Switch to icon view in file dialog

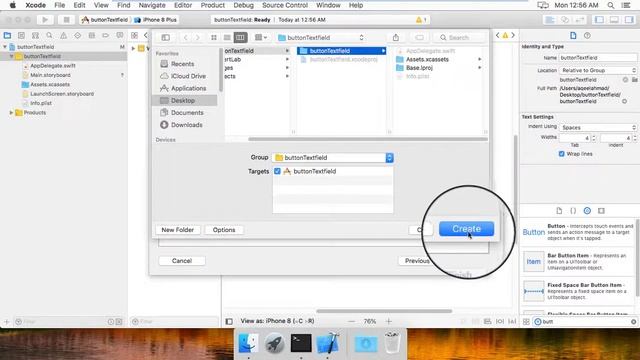click(214, 38)
